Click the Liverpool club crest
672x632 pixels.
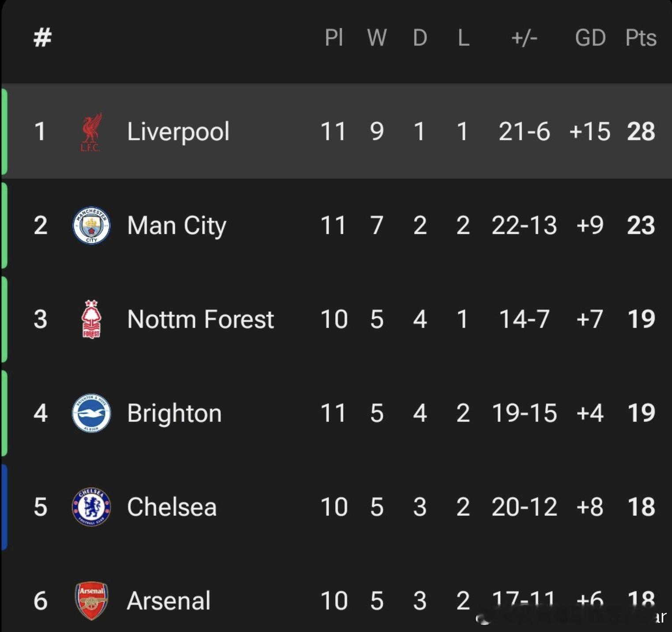pyautogui.click(x=91, y=132)
